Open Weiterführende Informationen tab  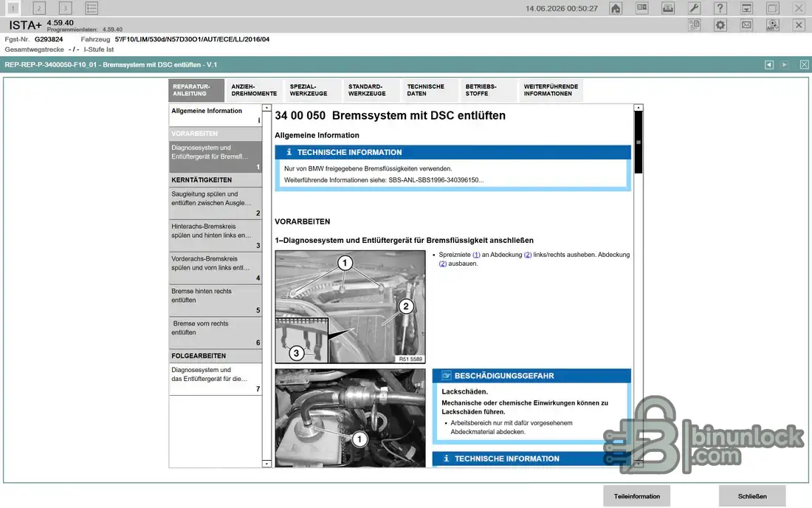(551, 90)
